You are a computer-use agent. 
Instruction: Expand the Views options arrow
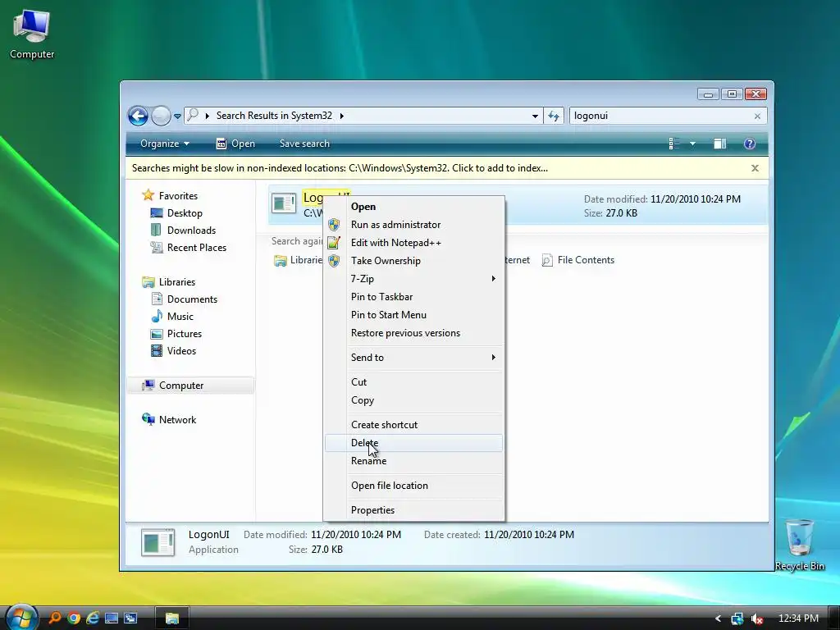tap(692, 144)
